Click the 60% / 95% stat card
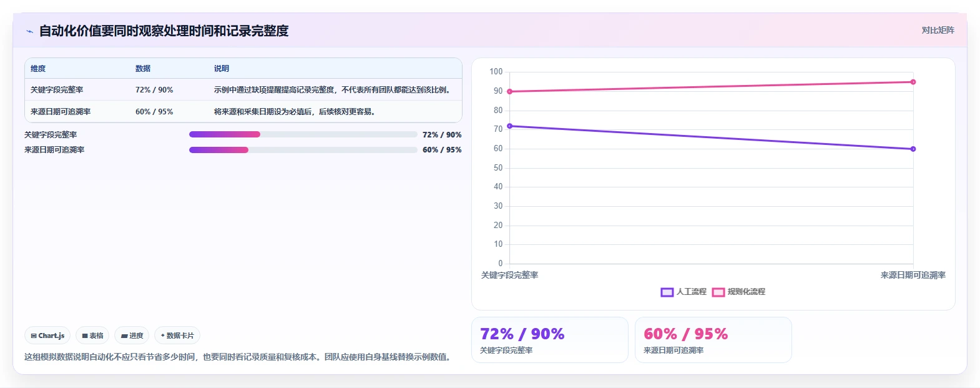The image size is (980, 388). (713, 340)
